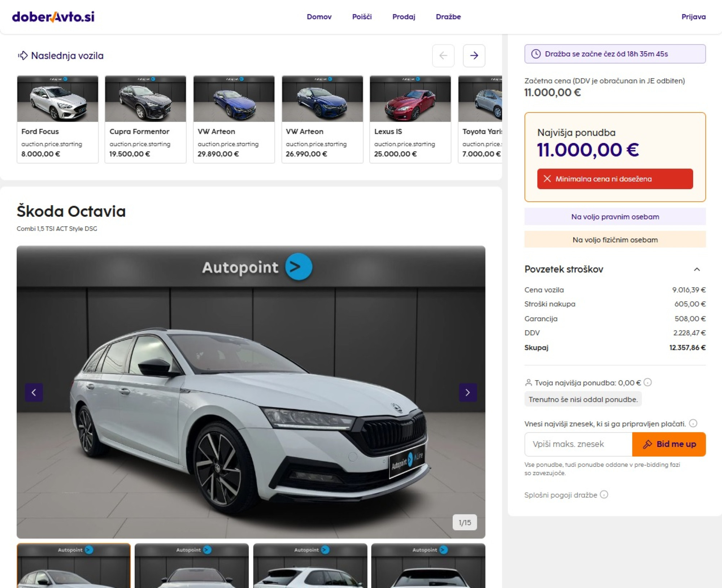Click the Splošni pogoji dražbe link
The width and height of the screenshot is (722, 588).
tap(561, 495)
